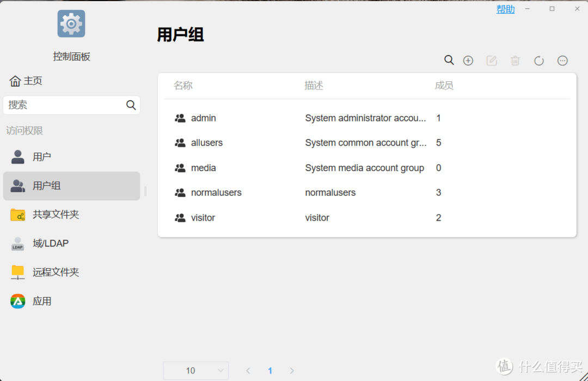Open 用户 in the sidebar
This screenshot has height=381, width=588.
click(72, 157)
